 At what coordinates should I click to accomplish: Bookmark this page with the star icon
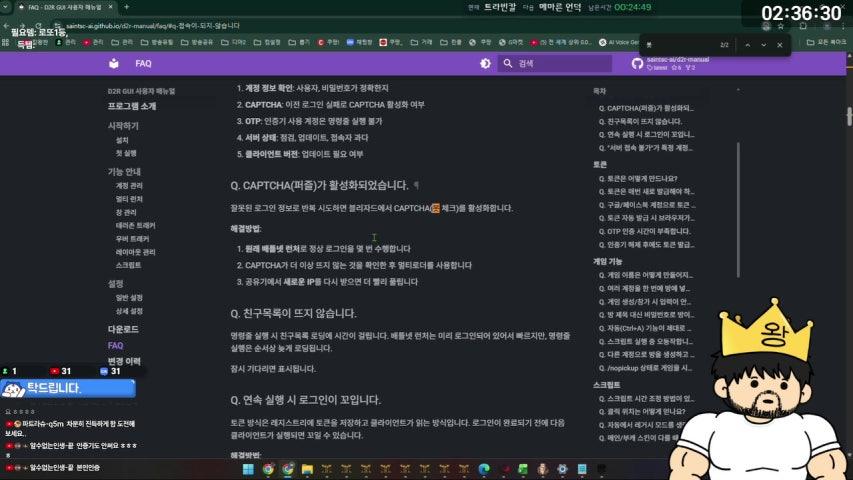click(x=781, y=26)
